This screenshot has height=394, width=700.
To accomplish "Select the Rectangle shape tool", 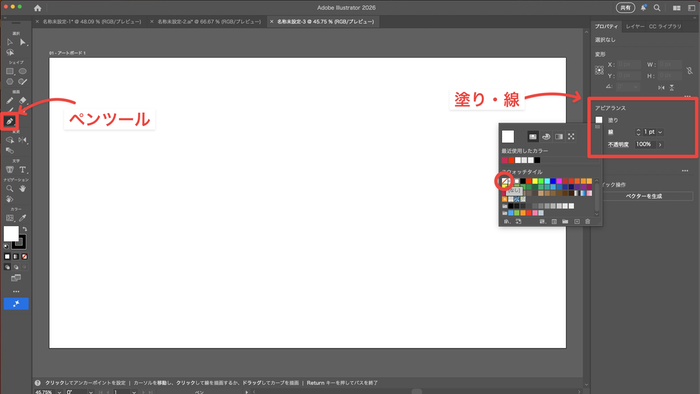I will [10, 71].
